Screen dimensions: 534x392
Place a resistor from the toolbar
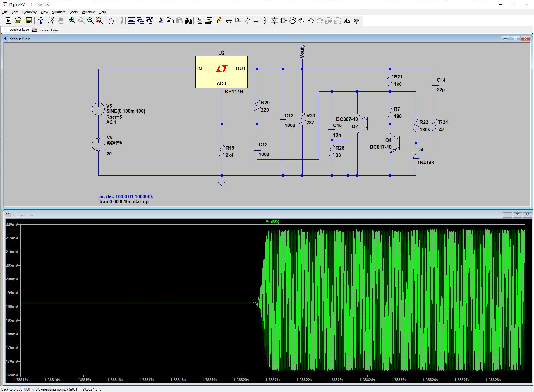tap(247, 20)
